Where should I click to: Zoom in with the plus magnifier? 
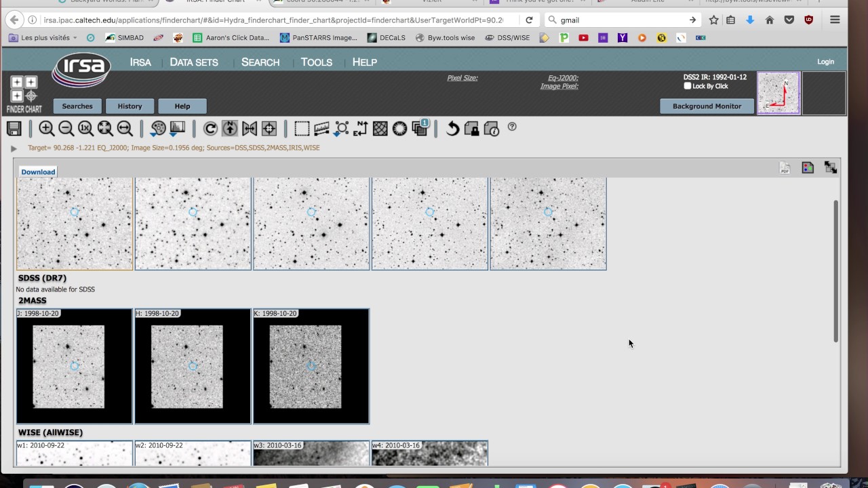tap(46, 128)
